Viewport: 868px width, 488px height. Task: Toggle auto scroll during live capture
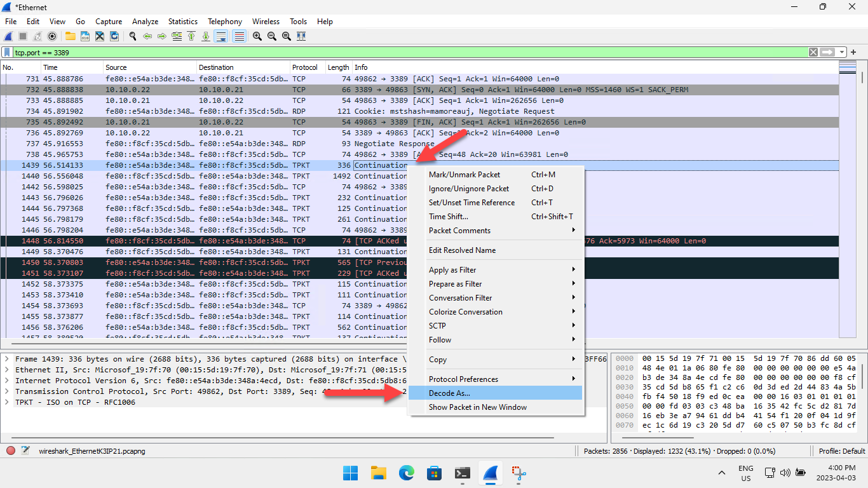221,36
